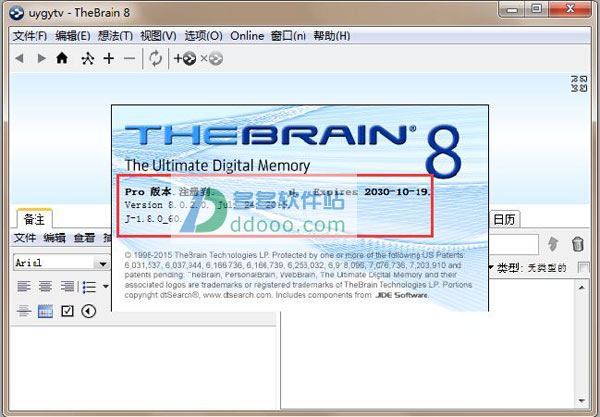Open the Arial font dropdown
The width and height of the screenshot is (600, 417).
[62, 263]
